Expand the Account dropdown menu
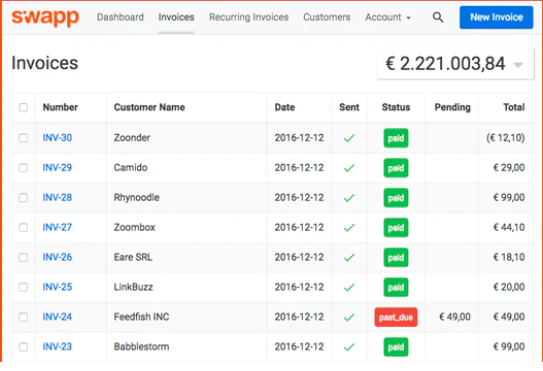 pyautogui.click(x=388, y=17)
